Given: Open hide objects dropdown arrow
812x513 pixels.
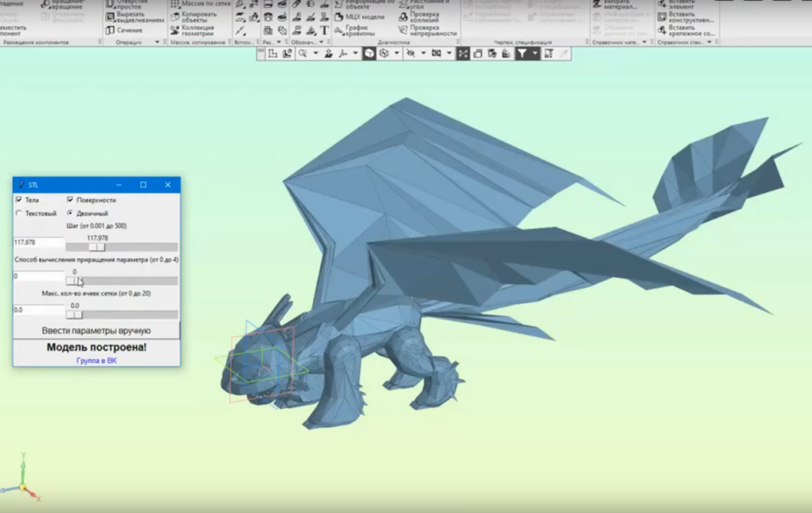Looking at the screenshot, I should click(x=423, y=54).
